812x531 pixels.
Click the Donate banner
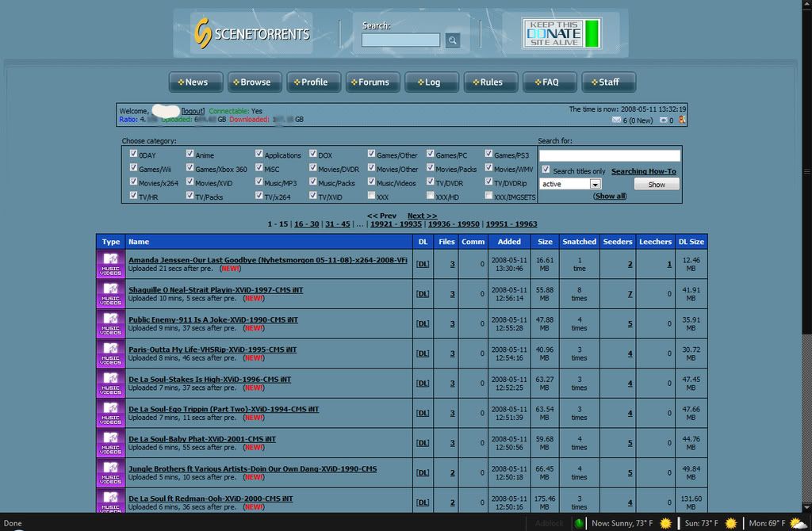[x=561, y=33]
